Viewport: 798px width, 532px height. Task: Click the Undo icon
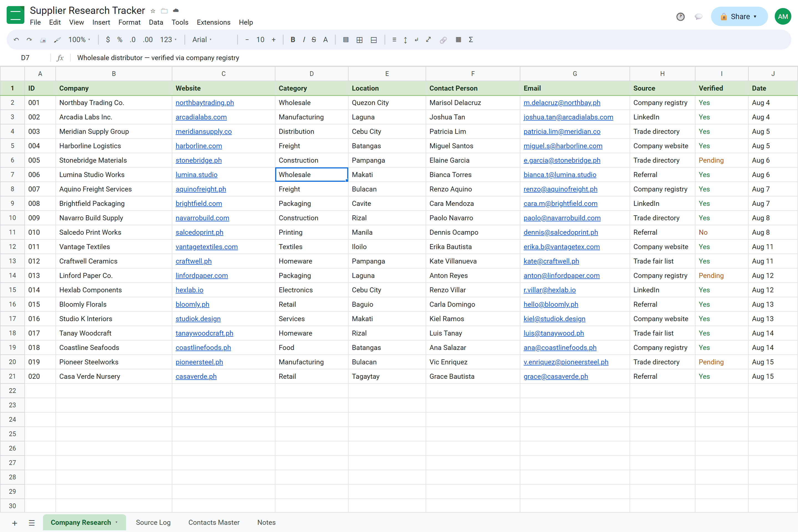[16, 40]
